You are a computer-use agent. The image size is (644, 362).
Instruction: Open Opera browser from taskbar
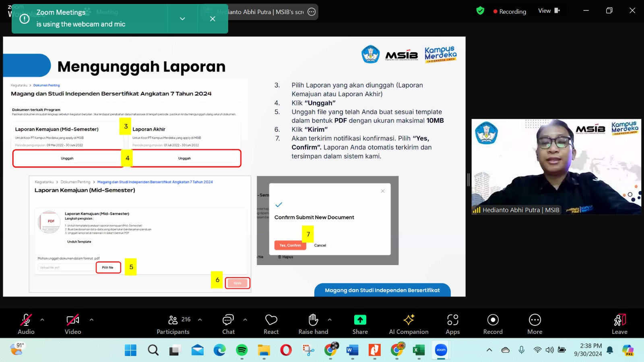(x=286, y=350)
